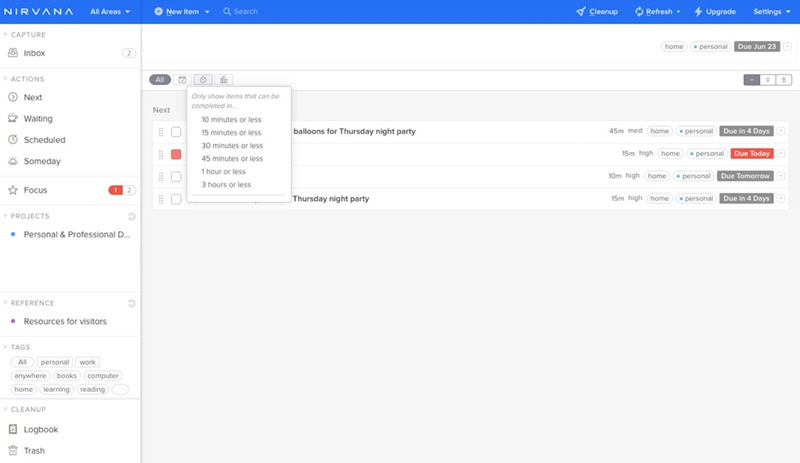This screenshot has width=800, height=463.
Task: Open the Settings dropdown menu
Action: point(771,11)
